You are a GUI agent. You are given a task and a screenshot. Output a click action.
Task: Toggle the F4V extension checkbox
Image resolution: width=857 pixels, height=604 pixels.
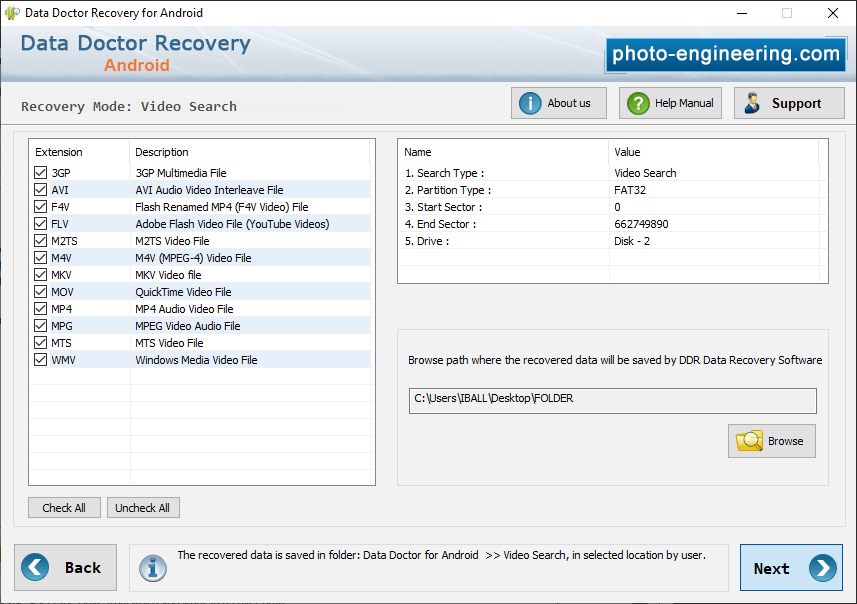click(x=40, y=207)
